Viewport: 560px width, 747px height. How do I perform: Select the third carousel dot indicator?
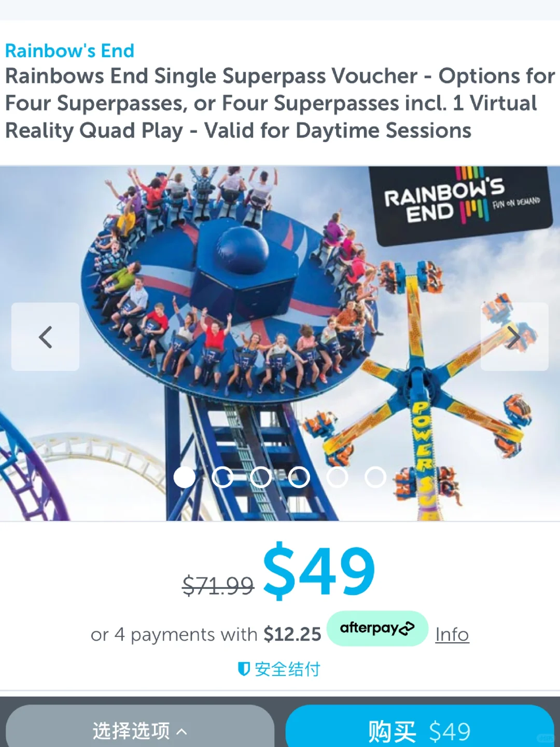coord(261,477)
